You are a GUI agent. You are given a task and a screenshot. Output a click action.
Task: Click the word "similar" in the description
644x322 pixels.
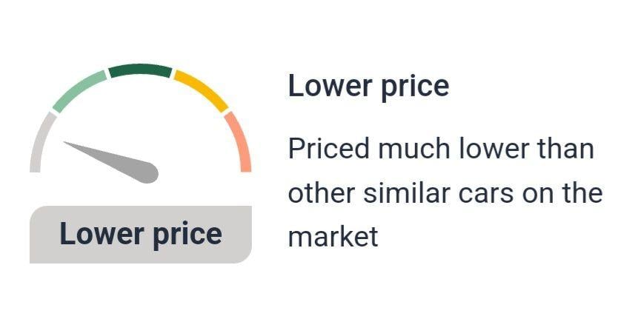[x=407, y=192]
